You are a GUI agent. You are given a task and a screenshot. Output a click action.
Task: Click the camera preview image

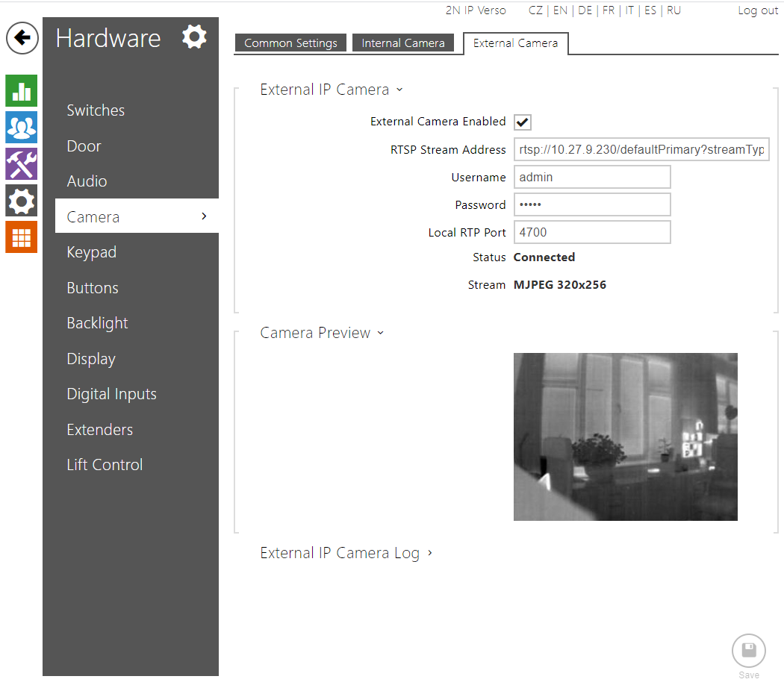click(625, 437)
